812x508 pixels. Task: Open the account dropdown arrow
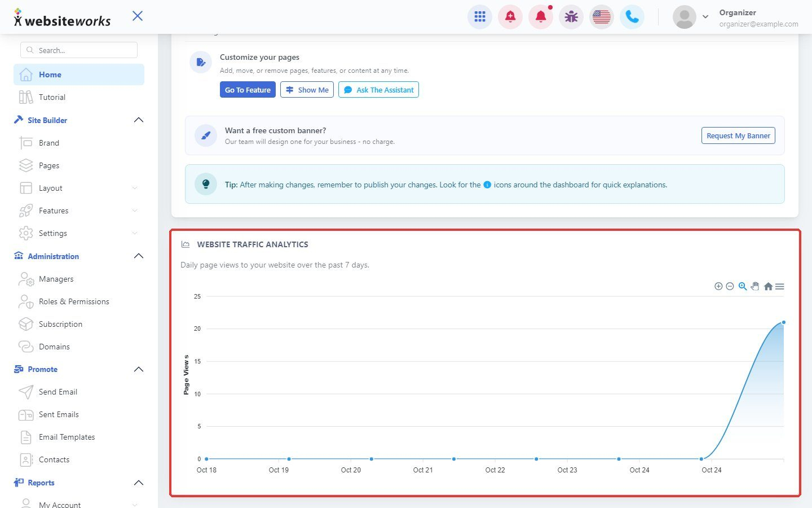705,17
